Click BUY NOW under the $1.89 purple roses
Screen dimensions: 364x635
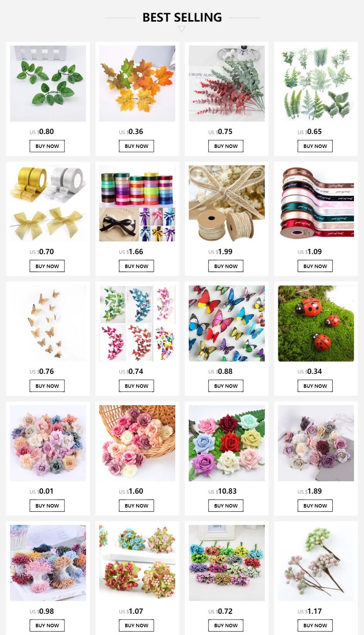tap(315, 506)
